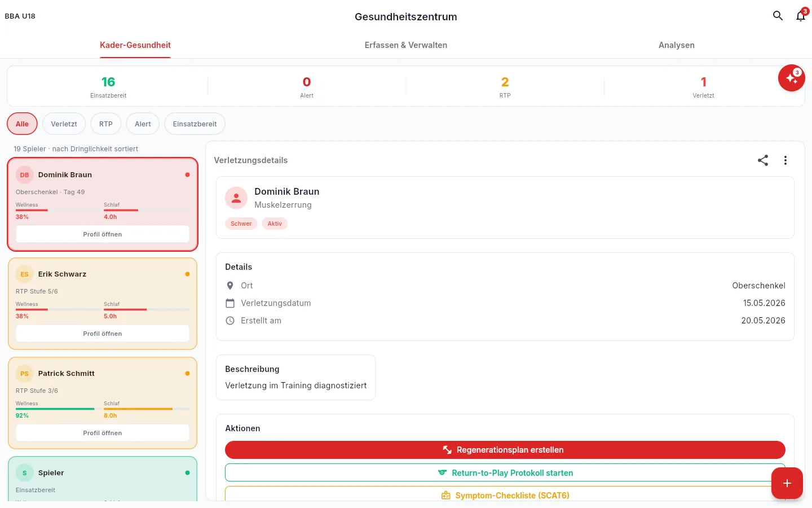
Task: Filter players by RTP chip
Action: tap(106, 124)
